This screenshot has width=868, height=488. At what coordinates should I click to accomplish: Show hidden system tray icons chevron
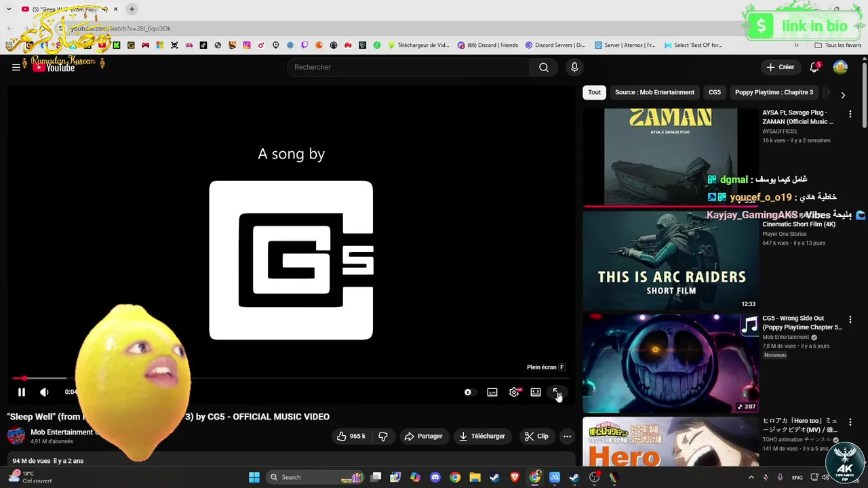pyautogui.click(x=751, y=477)
